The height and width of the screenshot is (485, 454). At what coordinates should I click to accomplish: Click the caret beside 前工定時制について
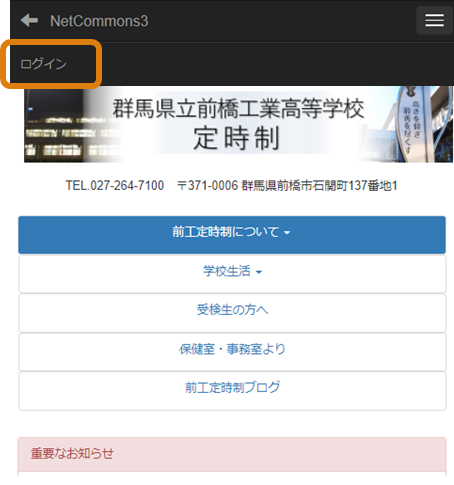287,233
